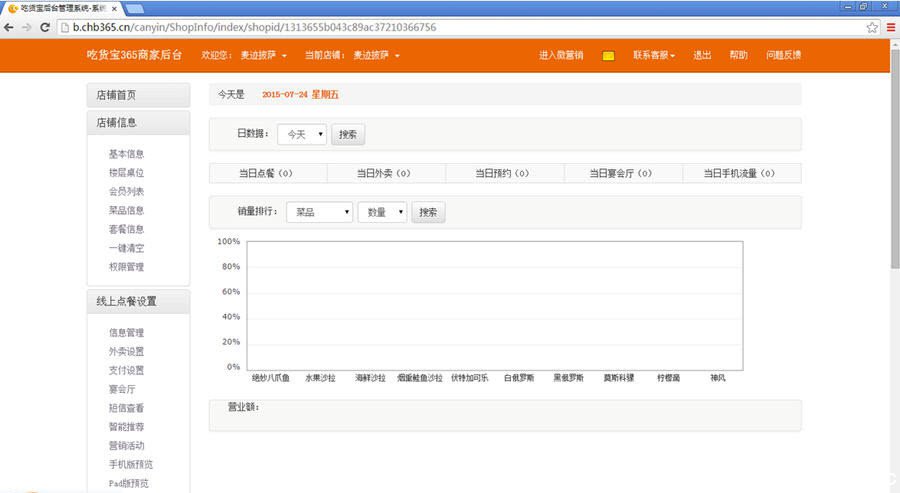Click the 退出 logout link
900x493 pixels.
(702, 56)
